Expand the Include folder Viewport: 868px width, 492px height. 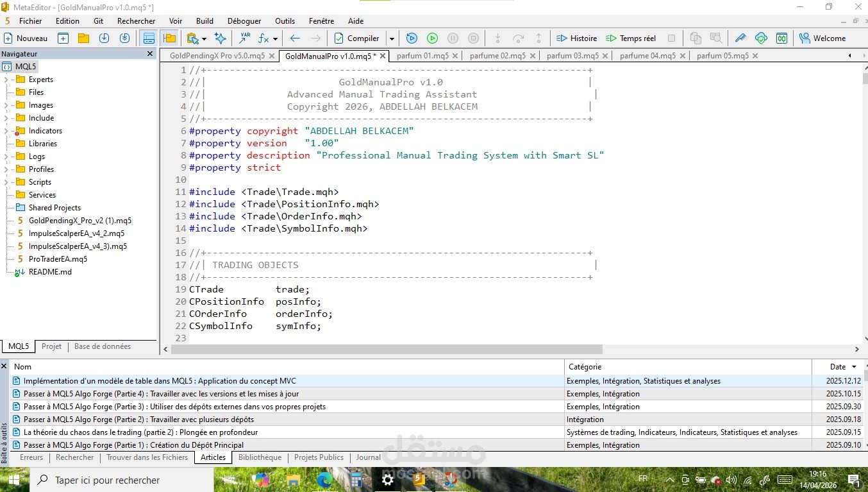[6, 118]
